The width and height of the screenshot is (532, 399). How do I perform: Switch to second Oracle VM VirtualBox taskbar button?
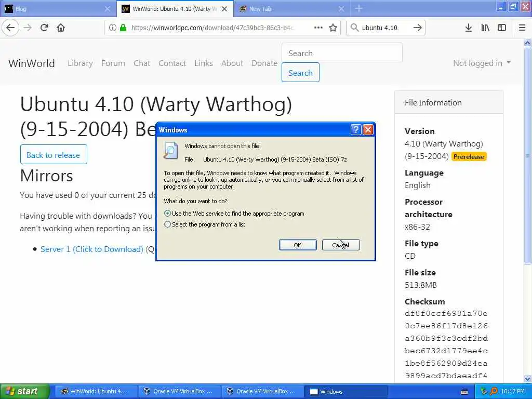click(x=262, y=391)
